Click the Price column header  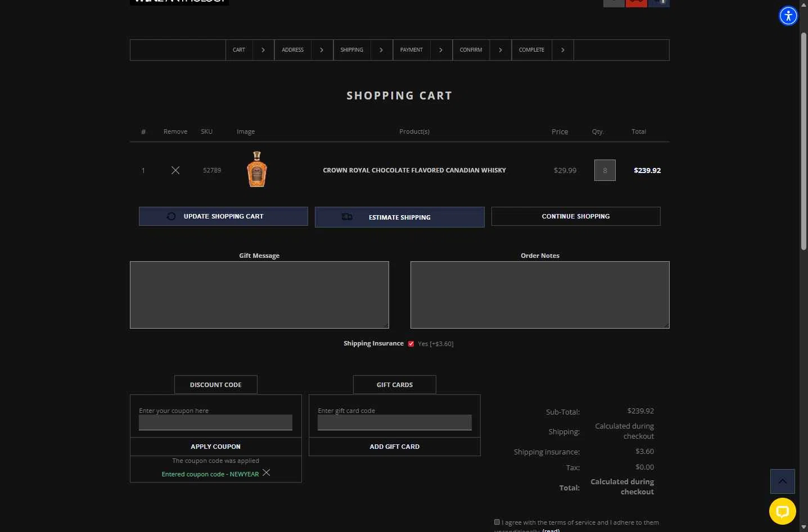pyautogui.click(x=559, y=131)
